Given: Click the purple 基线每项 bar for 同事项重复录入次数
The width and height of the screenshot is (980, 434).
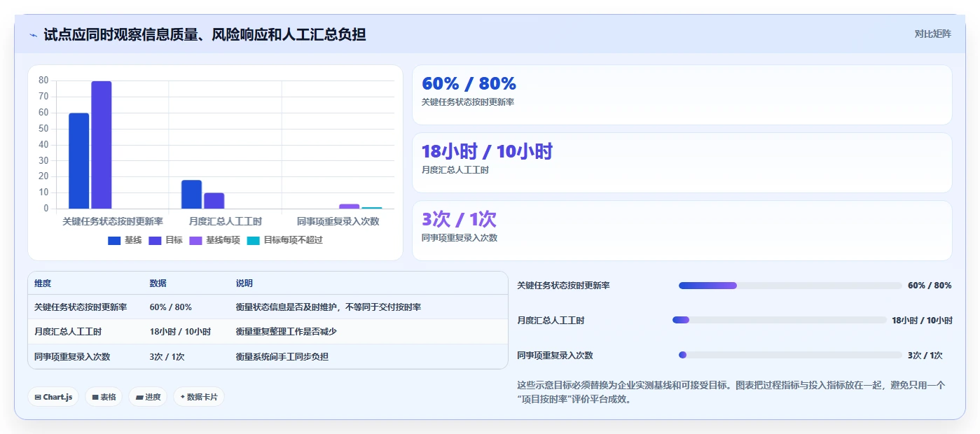Looking at the screenshot, I should coord(350,206).
